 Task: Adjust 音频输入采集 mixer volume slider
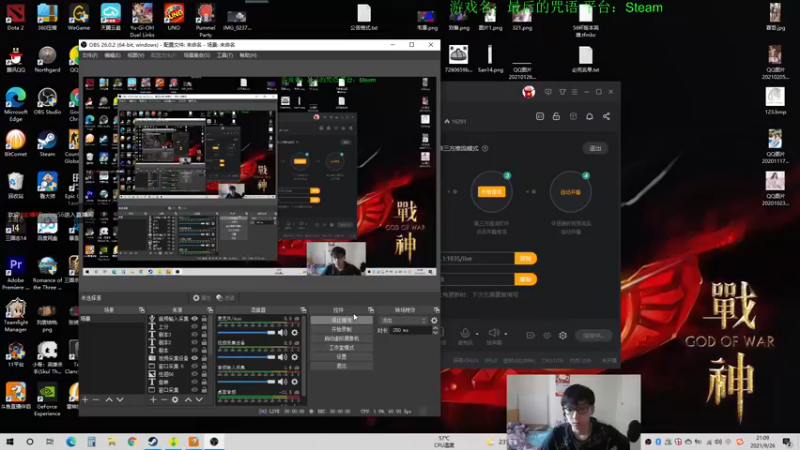[x=247, y=382]
